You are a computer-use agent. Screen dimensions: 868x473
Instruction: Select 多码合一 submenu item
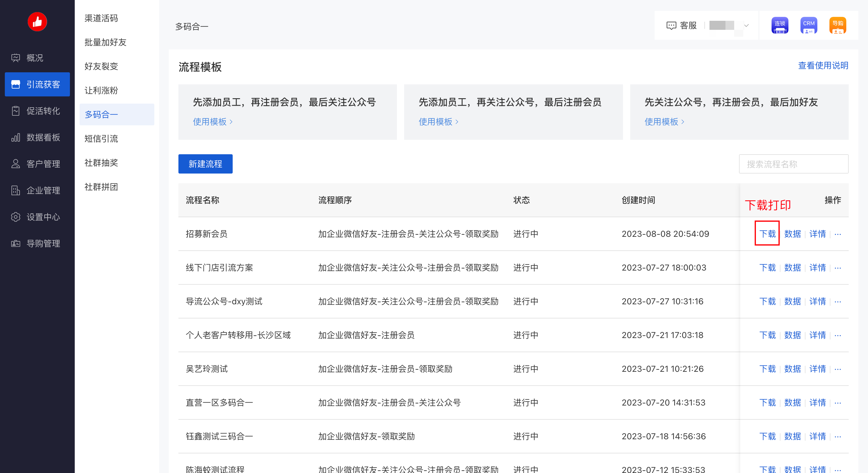117,114
